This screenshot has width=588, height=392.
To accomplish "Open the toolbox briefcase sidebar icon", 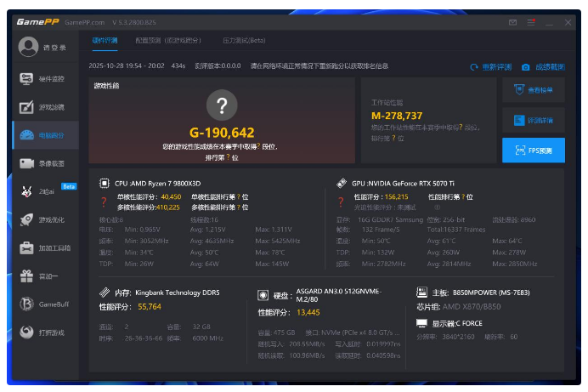I will 26,247.
